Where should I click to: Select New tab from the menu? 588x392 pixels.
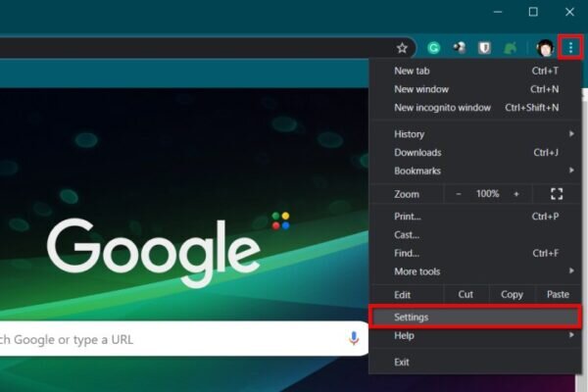point(475,71)
